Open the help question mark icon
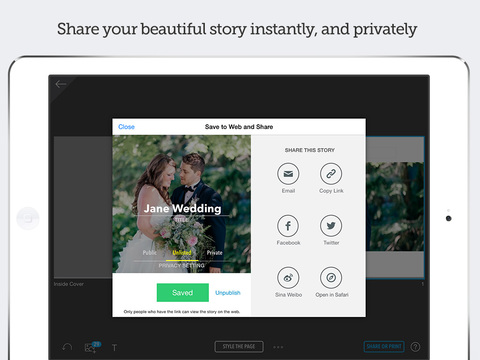The height and width of the screenshot is (360, 480). click(415, 347)
